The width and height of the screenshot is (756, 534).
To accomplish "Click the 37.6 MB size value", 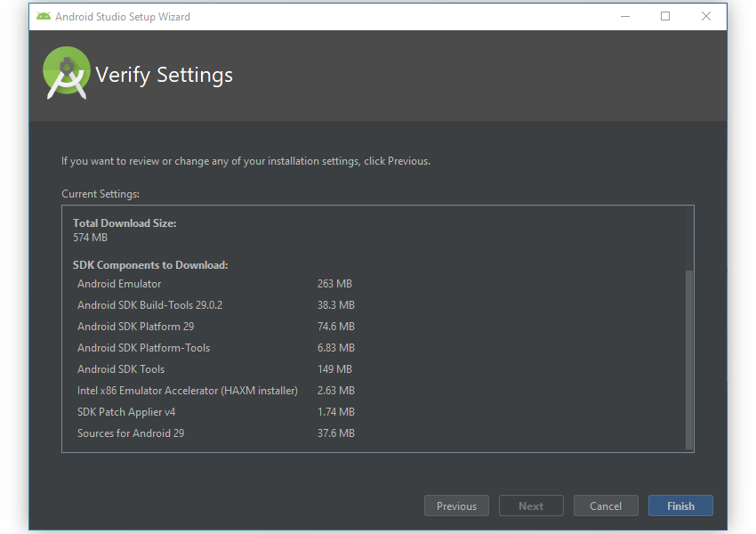I will pos(336,433).
